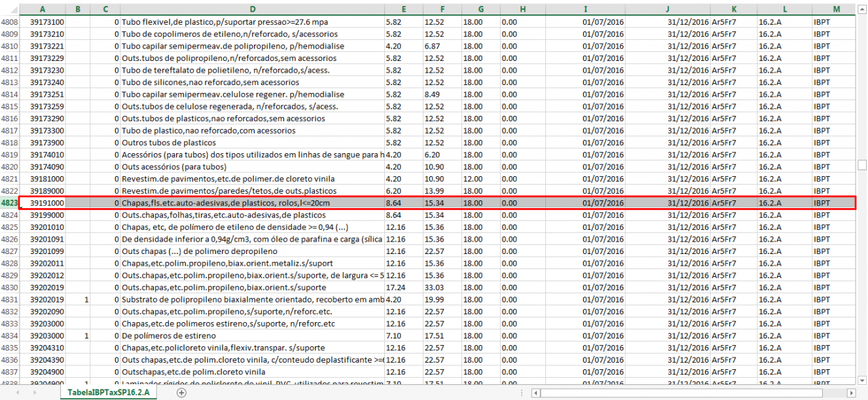Click the tab bar split handle dots
The height and width of the screenshot is (400, 868).
point(522,393)
